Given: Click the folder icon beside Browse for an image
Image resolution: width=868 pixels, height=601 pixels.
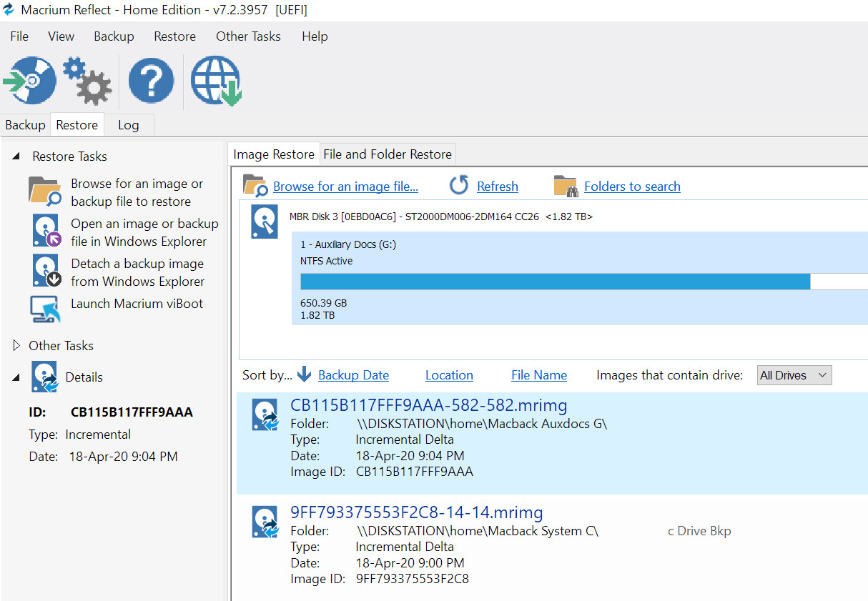Looking at the screenshot, I should (x=46, y=192).
